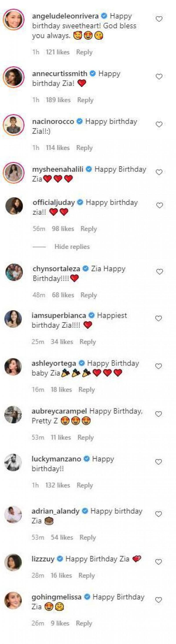The width and height of the screenshot is (176, 644).
Task: Tap the heart on nacinorocco's comment
Action: (x=159, y=124)
